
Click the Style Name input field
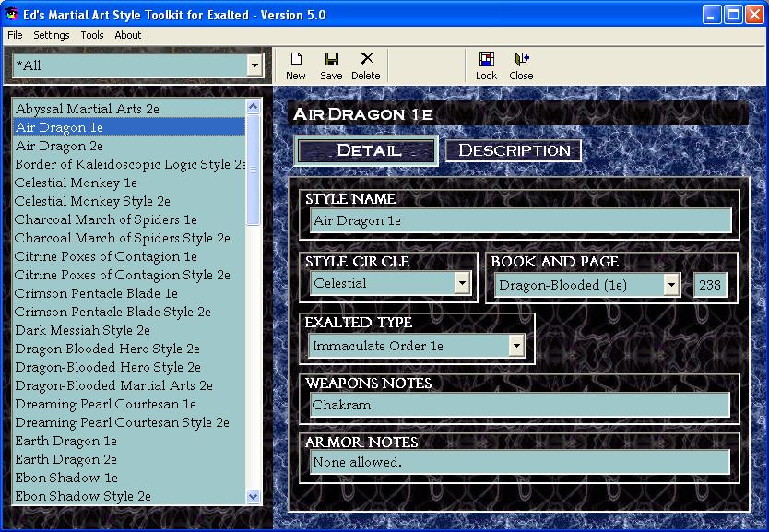[x=521, y=220]
